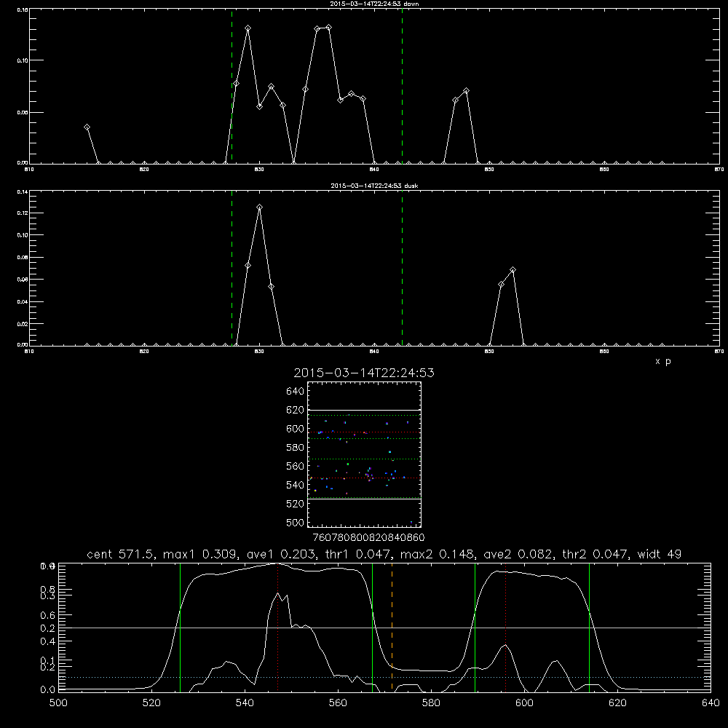The image size is (728, 728).
Task: Click the green vertical line near 614 in bottom plot
Action: pyautogui.click(x=589, y=626)
